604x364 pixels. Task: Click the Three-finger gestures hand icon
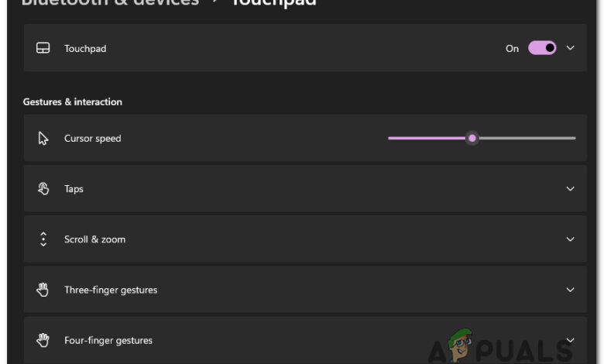(43, 290)
